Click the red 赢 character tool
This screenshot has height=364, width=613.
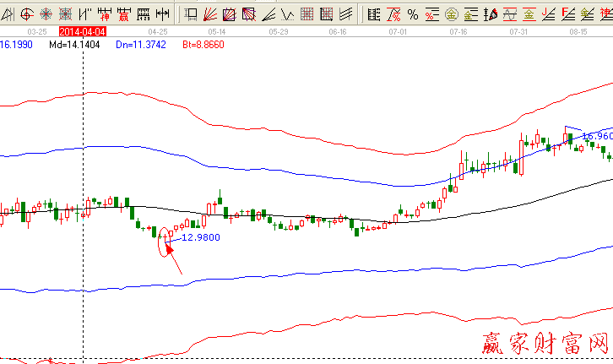124,14
